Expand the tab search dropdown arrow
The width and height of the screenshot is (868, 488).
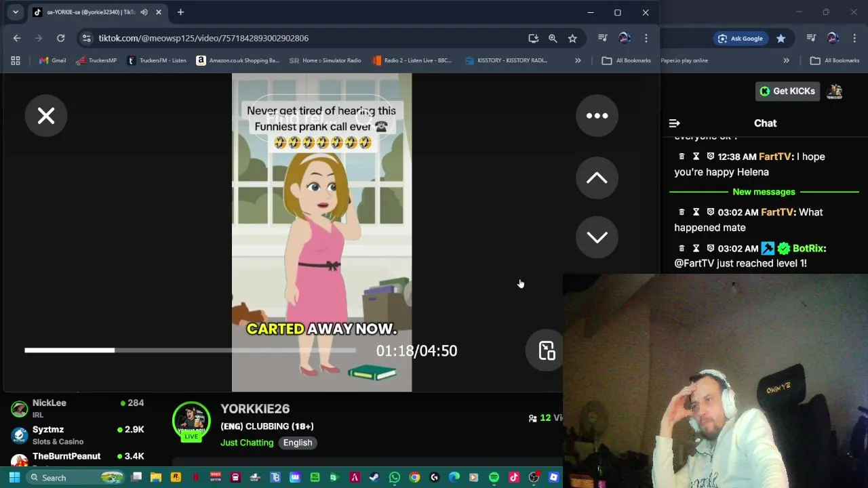coord(15,12)
